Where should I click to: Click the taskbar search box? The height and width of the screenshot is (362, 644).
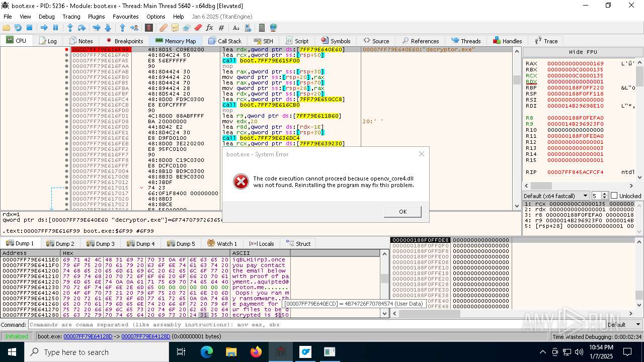coord(97,352)
